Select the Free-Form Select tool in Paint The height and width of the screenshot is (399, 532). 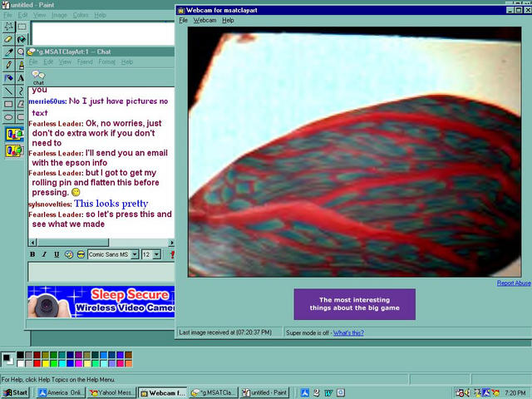[9, 27]
